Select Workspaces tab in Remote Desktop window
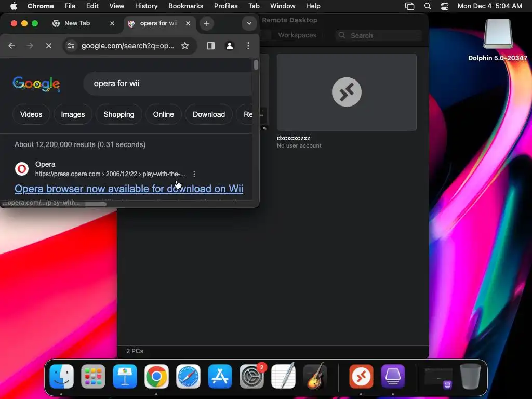This screenshot has height=399, width=532. 297,35
